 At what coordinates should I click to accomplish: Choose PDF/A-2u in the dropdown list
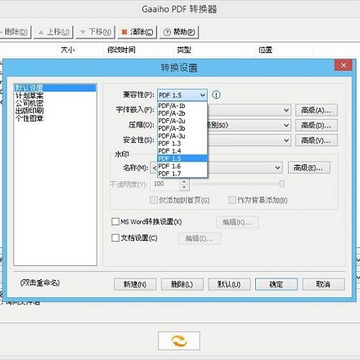(182, 121)
